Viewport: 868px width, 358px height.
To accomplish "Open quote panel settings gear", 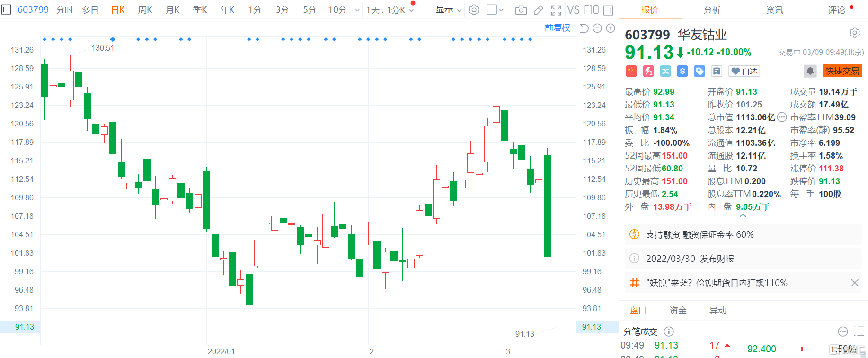I will click(854, 33).
